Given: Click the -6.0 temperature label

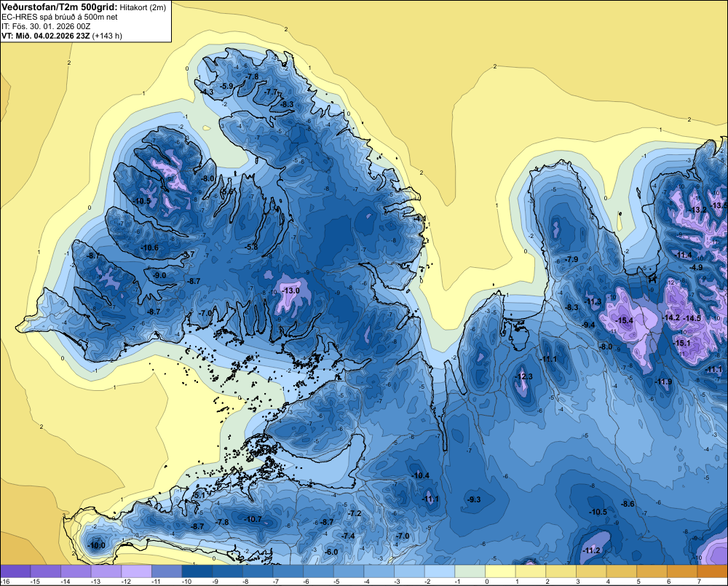Looking at the screenshot, I should (x=331, y=552).
